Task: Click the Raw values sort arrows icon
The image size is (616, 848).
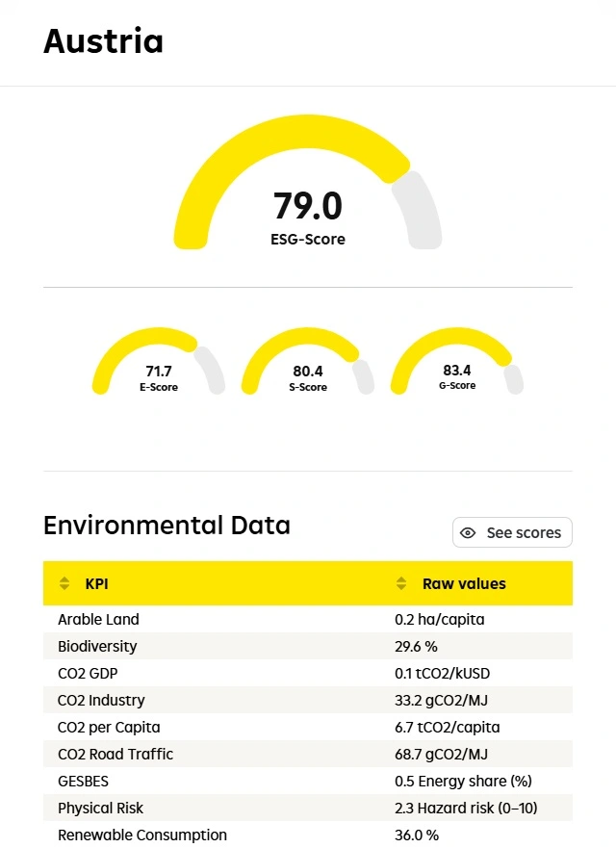Action: [401, 583]
